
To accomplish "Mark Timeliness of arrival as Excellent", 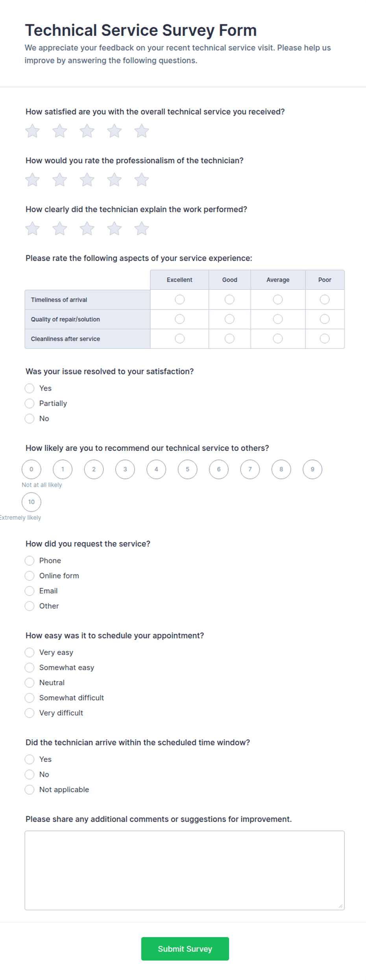I will (179, 300).
